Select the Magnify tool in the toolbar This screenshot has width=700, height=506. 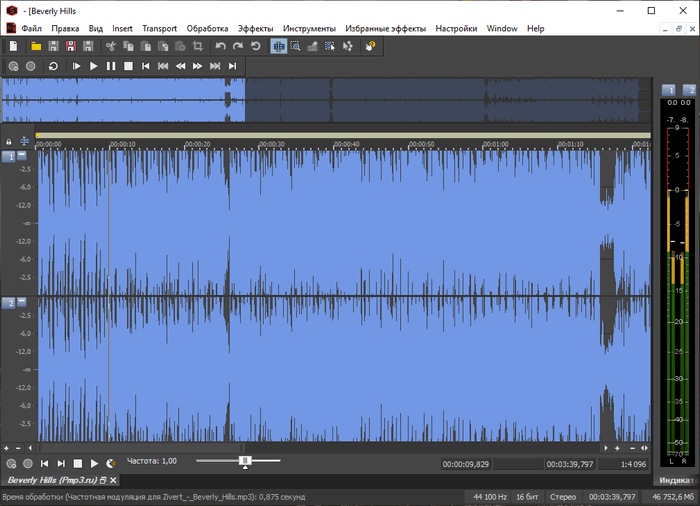pos(296,46)
